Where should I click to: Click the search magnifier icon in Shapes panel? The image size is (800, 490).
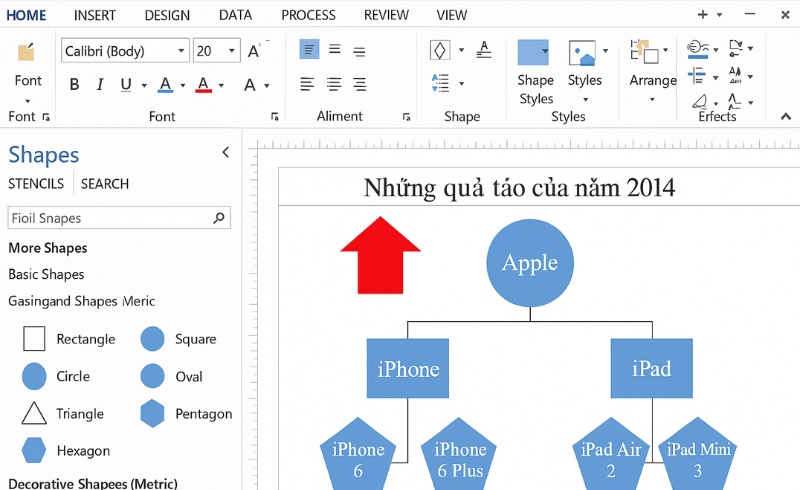[219, 218]
